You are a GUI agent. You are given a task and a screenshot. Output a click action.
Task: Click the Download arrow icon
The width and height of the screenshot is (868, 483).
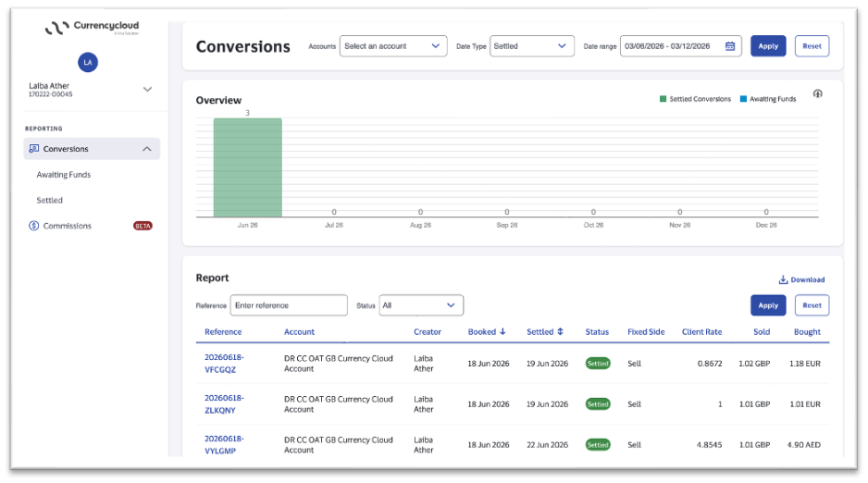(783, 279)
